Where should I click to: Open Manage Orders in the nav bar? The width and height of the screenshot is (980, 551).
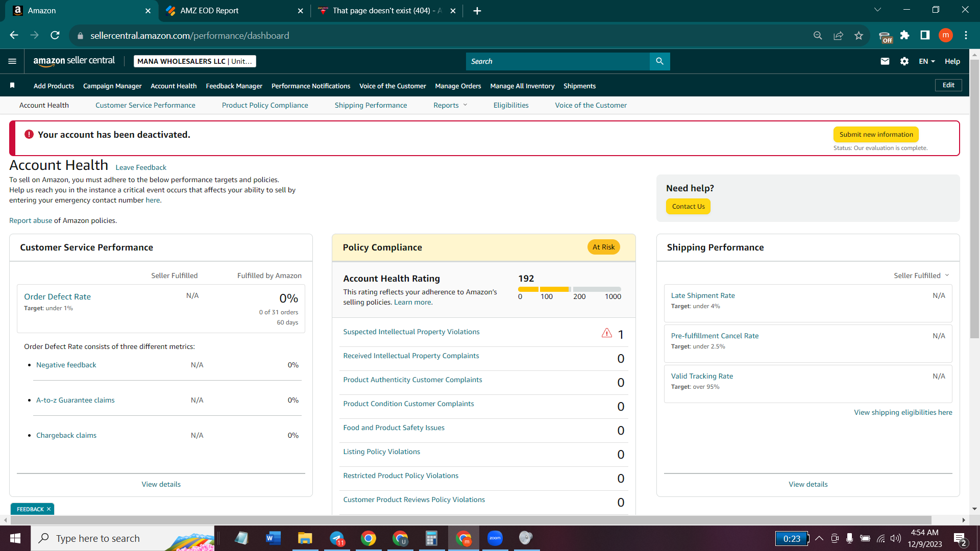(x=458, y=86)
